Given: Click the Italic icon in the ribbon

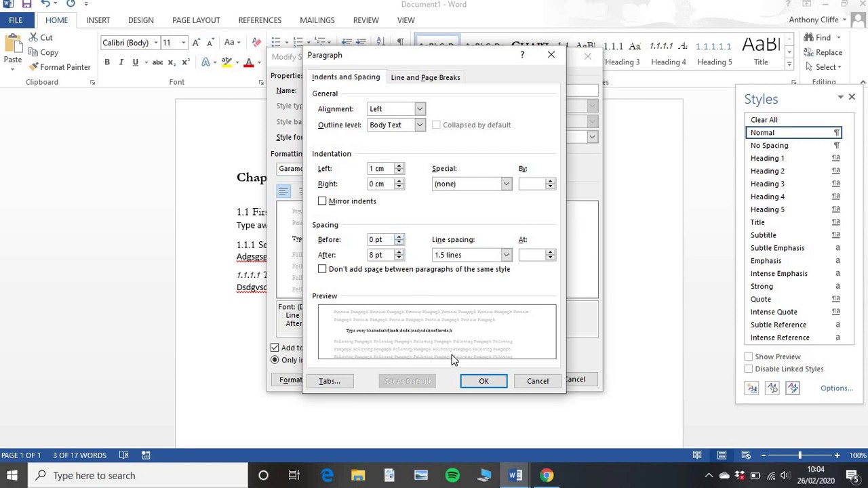Looking at the screenshot, I should tap(121, 62).
